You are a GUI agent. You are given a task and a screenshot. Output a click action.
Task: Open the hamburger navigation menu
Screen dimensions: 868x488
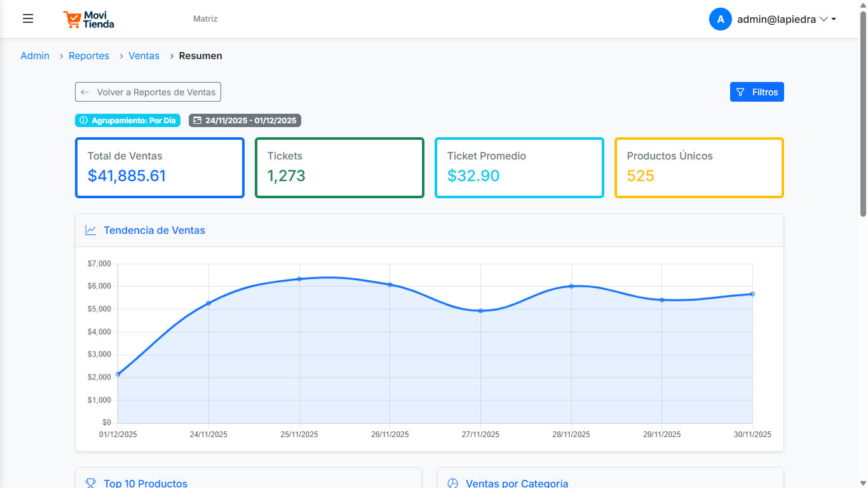coord(28,19)
